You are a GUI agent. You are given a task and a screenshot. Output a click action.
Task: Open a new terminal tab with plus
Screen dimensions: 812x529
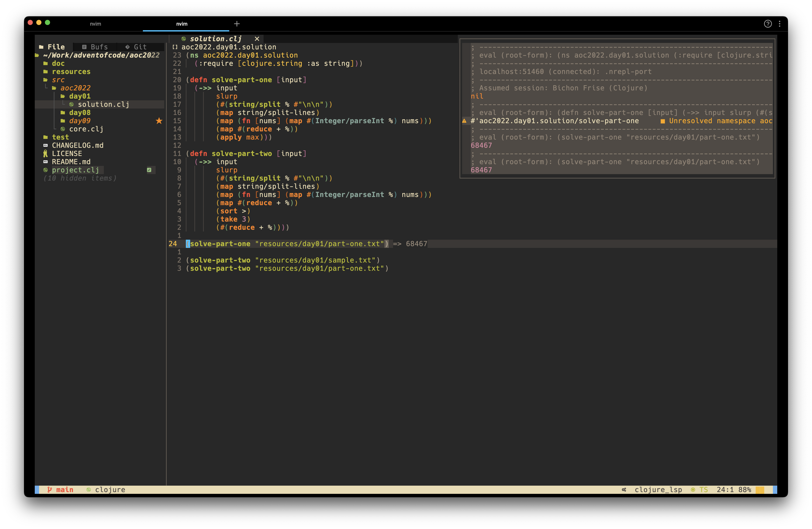pyautogui.click(x=237, y=24)
